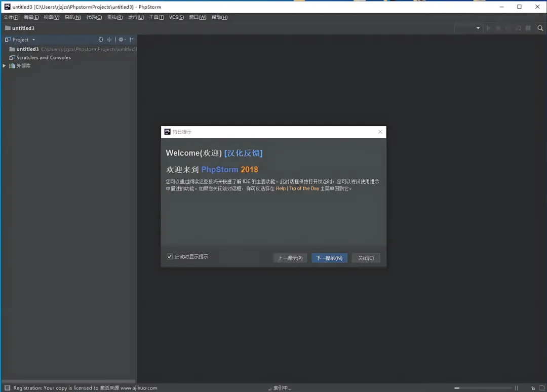Click the PhpStorm logo in main title bar
This screenshot has height=392, width=547.
pyautogui.click(x=7, y=7)
